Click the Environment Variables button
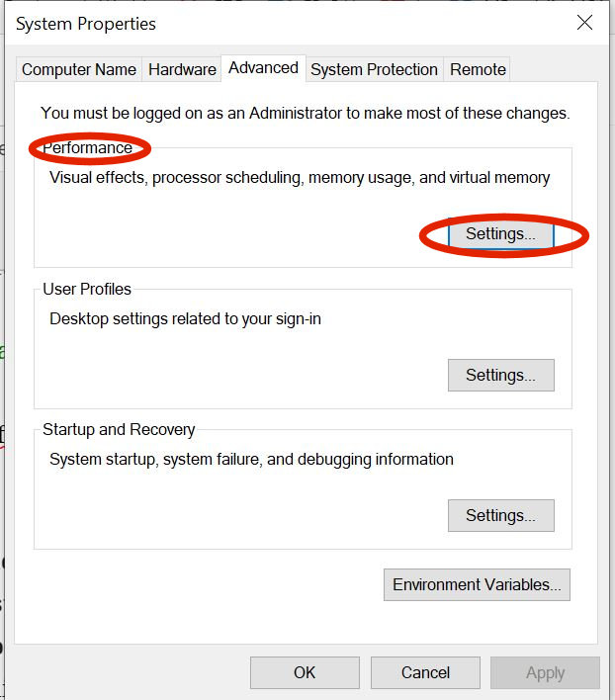 point(477,584)
